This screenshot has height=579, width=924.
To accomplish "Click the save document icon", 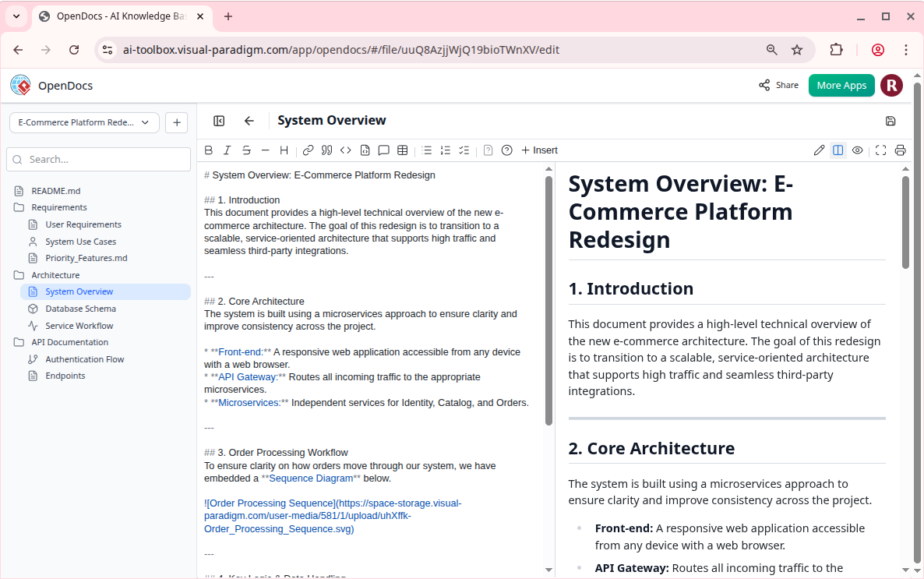I will click(890, 121).
